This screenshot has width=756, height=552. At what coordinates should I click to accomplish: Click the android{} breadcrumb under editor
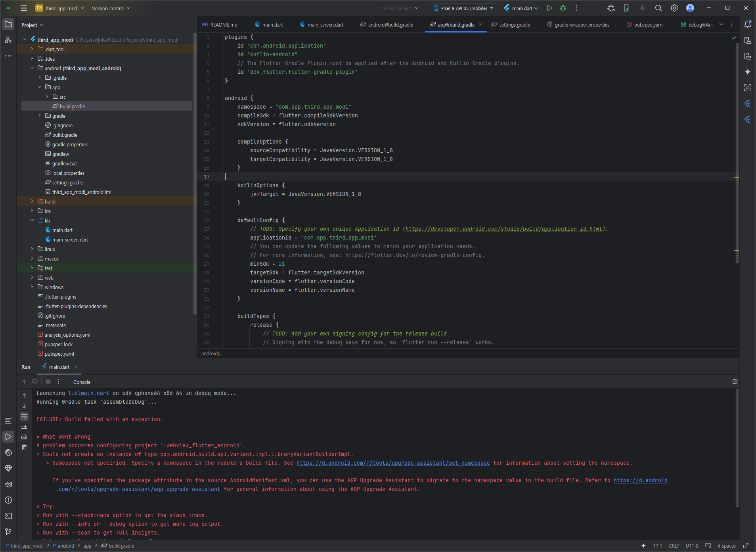click(x=211, y=353)
